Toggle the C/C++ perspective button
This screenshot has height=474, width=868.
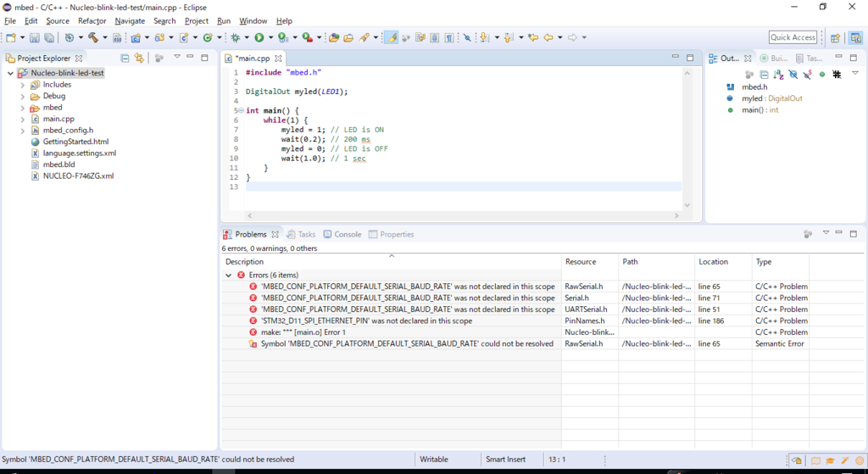click(x=856, y=37)
